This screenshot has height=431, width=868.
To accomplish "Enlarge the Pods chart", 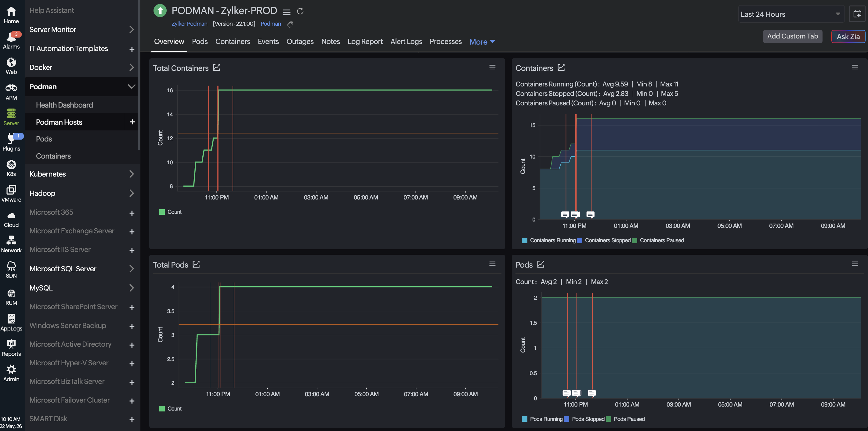I will (541, 264).
